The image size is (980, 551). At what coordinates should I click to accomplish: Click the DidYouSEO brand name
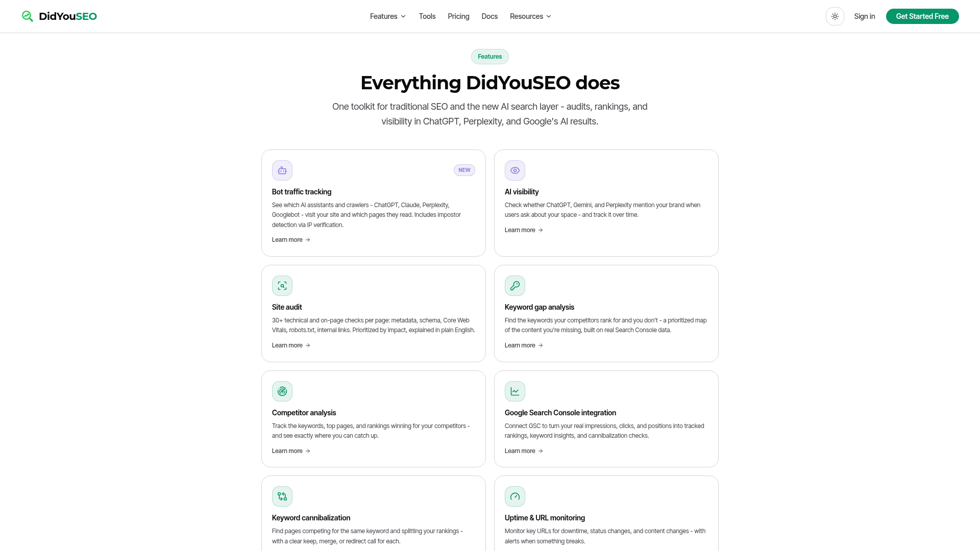pos(68,16)
